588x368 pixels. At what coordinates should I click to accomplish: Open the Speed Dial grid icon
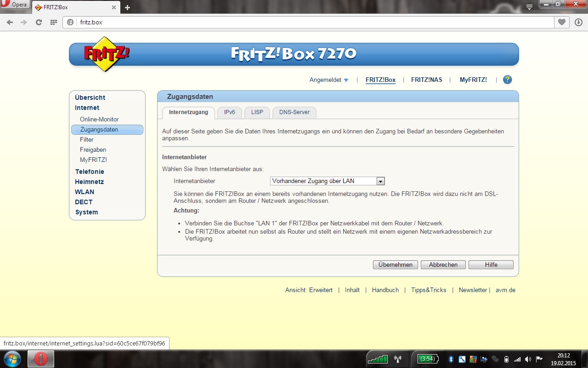coord(54,22)
